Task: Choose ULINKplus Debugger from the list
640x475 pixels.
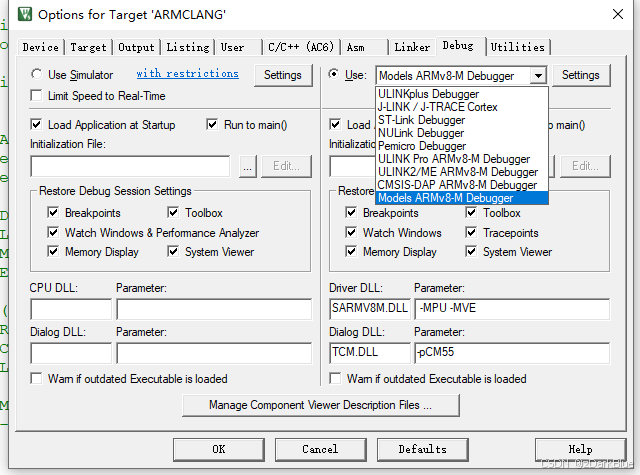Action: 462,94
